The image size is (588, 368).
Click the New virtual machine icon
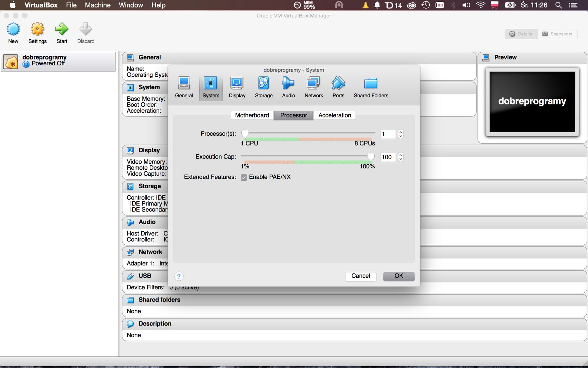click(x=13, y=29)
